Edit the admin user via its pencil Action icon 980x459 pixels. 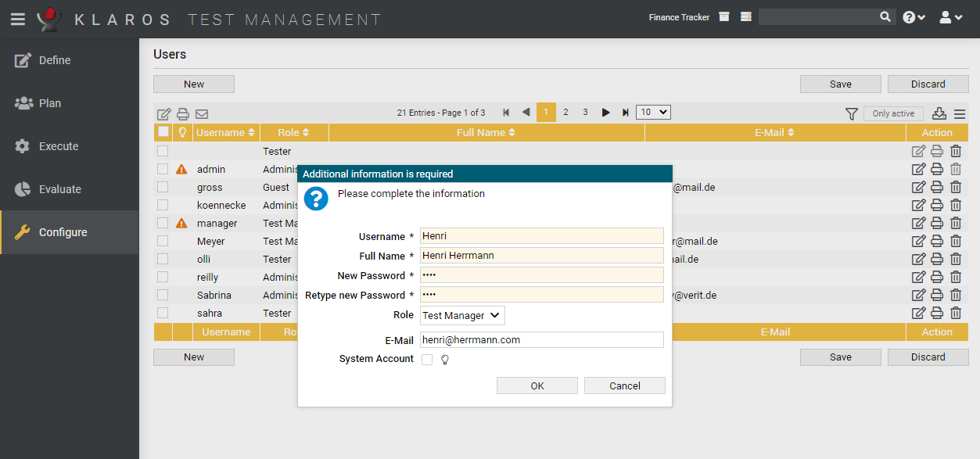click(x=918, y=168)
